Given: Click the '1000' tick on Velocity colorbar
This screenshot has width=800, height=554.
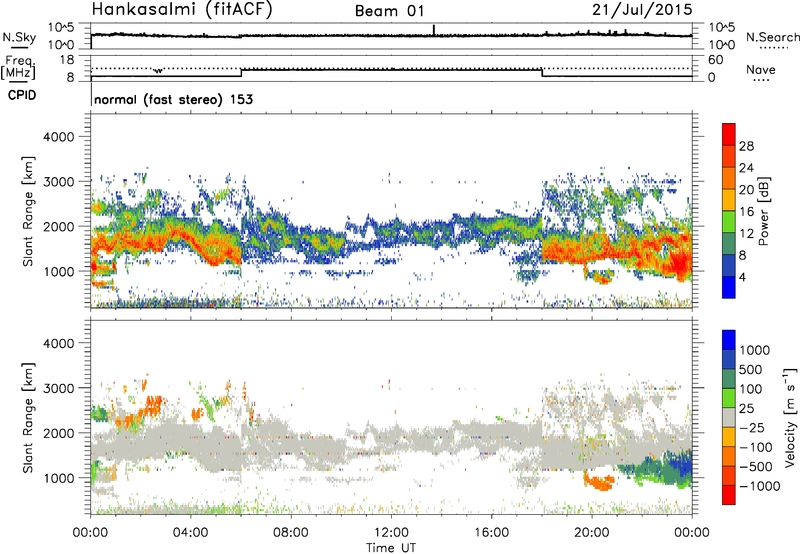Looking at the screenshot, I should click(755, 350).
